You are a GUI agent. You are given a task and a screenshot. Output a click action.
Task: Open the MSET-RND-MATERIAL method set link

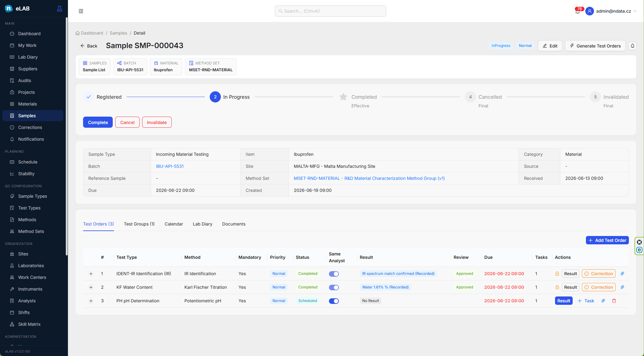[x=369, y=178]
